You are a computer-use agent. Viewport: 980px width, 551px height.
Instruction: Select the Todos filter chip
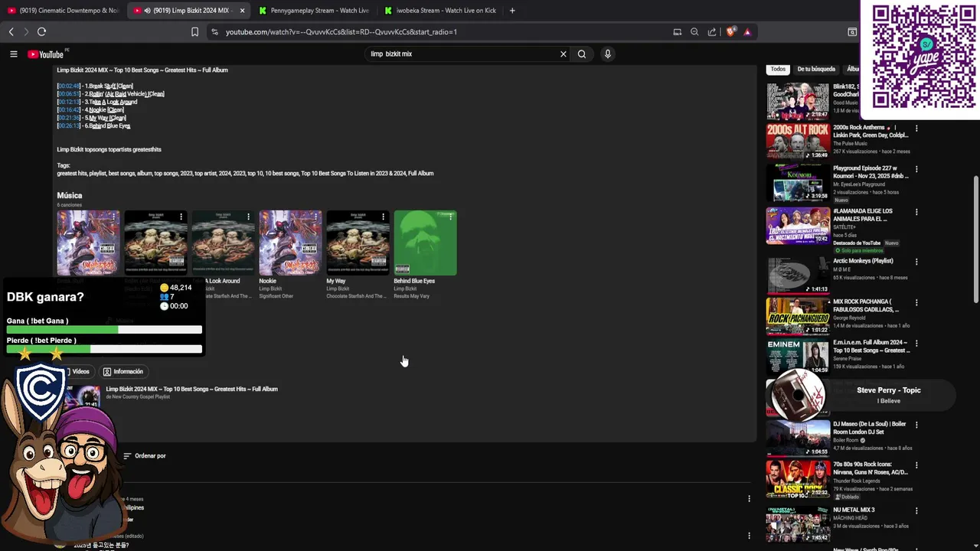[778, 69]
